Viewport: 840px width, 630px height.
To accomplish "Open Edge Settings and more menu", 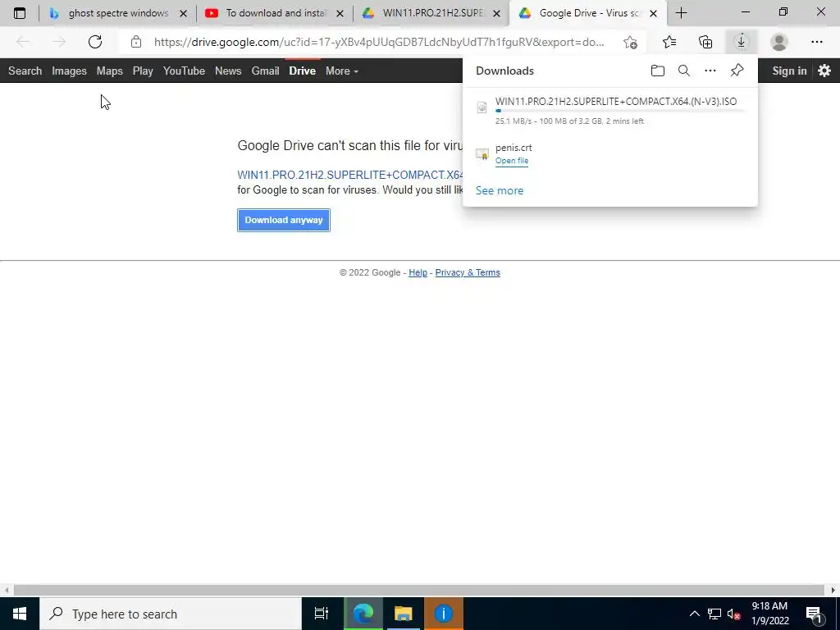I will [816, 42].
